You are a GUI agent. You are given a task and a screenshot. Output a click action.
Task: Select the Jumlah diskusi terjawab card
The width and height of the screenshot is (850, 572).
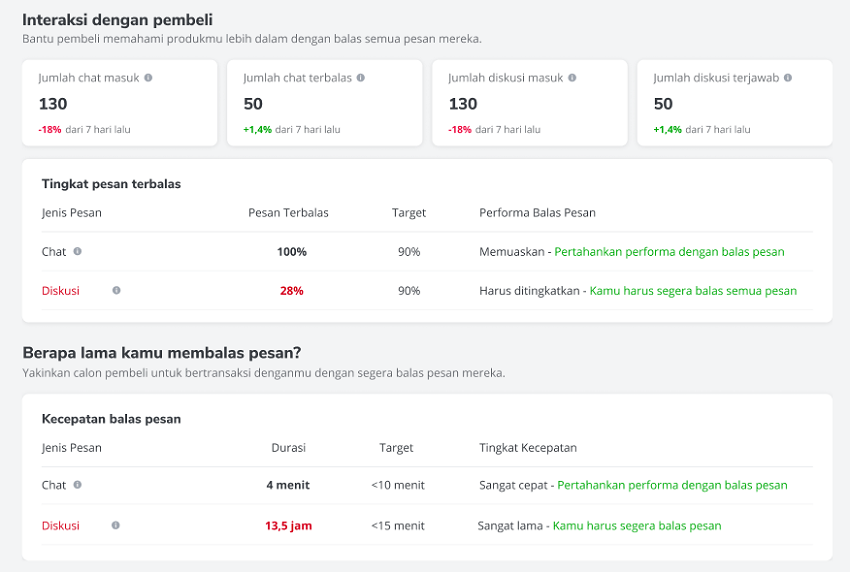735,103
